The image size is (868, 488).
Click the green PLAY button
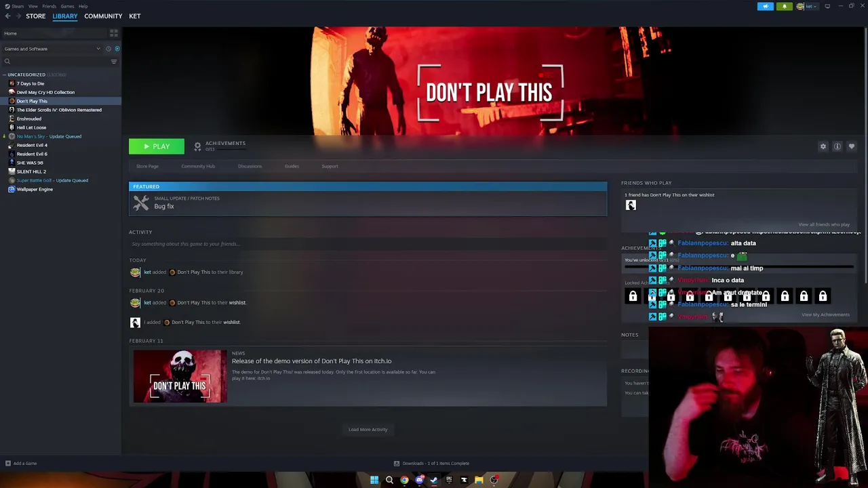pyautogui.click(x=157, y=146)
